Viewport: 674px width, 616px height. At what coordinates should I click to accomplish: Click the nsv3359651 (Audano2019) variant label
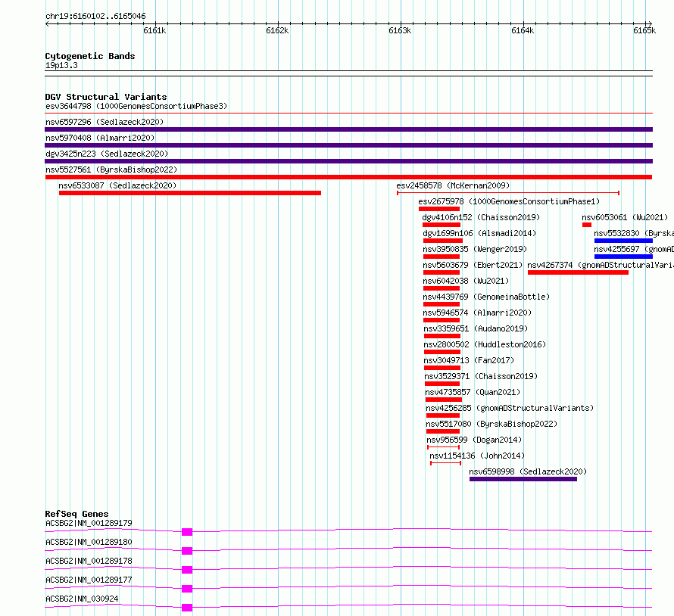click(x=476, y=328)
